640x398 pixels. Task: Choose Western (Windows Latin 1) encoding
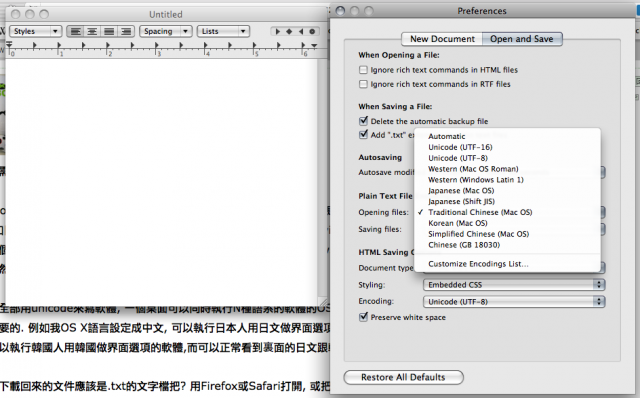tap(507, 180)
